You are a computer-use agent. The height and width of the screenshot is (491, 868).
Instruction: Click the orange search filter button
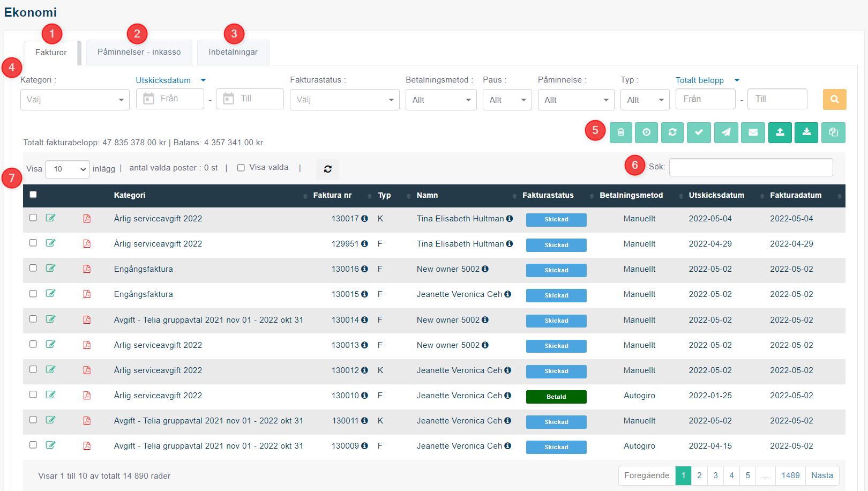(x=834, y=99)
